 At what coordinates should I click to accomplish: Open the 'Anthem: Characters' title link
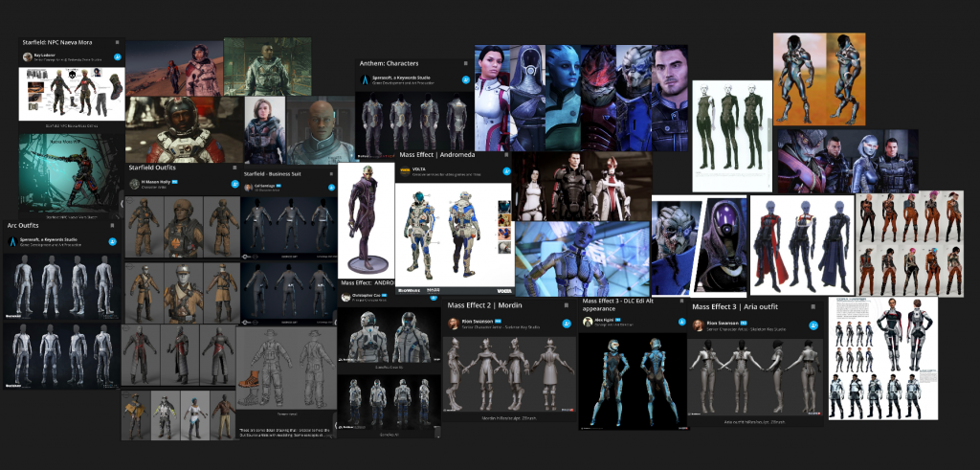pos(390,64)
